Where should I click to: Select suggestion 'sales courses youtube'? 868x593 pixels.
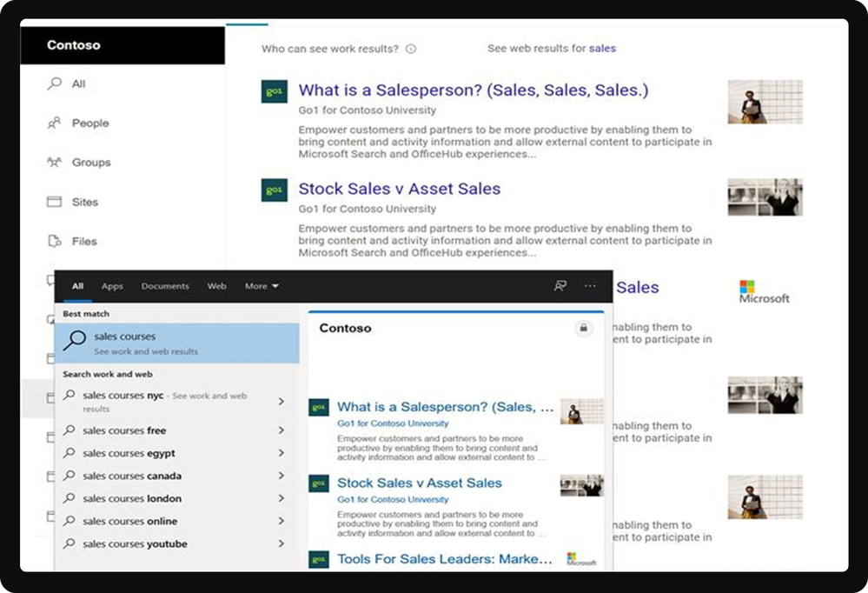click(135, 543)
